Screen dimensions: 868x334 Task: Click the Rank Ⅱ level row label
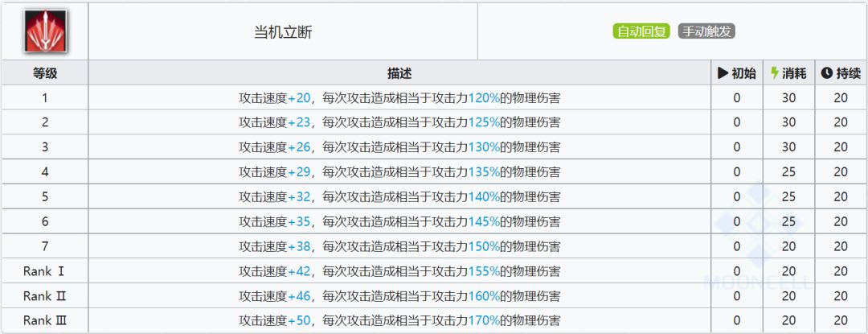[45, 296]
